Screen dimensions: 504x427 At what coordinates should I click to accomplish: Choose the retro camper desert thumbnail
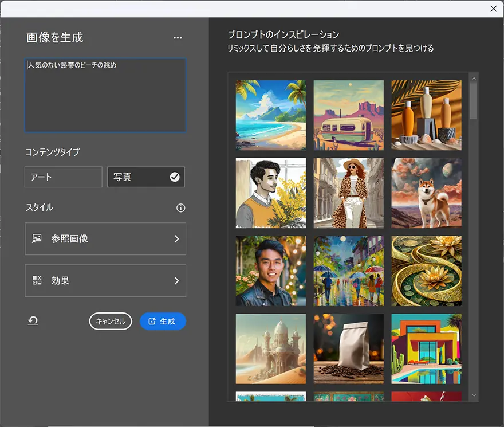point(348,115)
